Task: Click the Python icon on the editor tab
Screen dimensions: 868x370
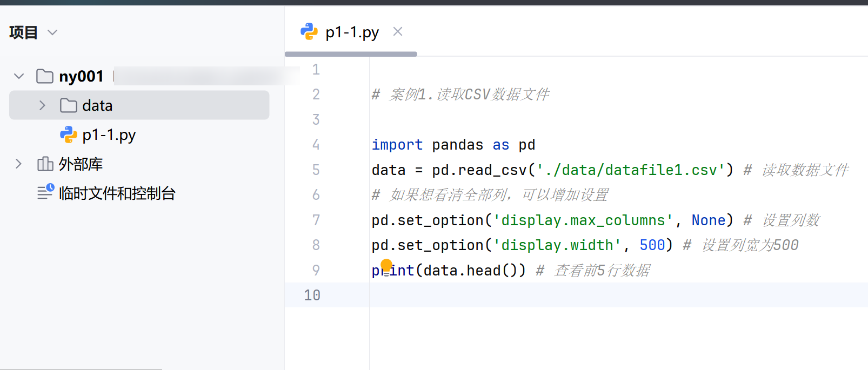Action: (309, 32)
